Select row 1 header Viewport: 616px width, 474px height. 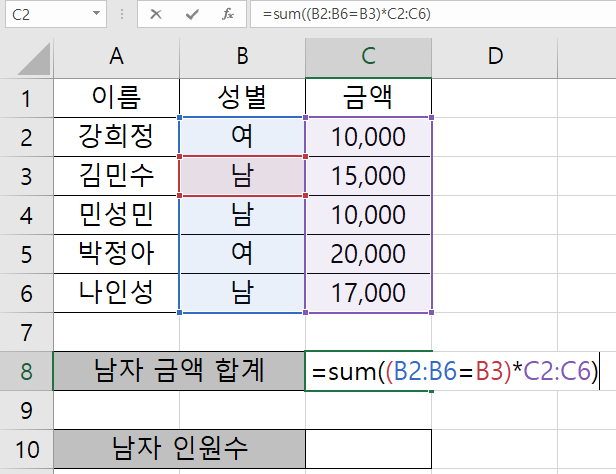(26, 98)
